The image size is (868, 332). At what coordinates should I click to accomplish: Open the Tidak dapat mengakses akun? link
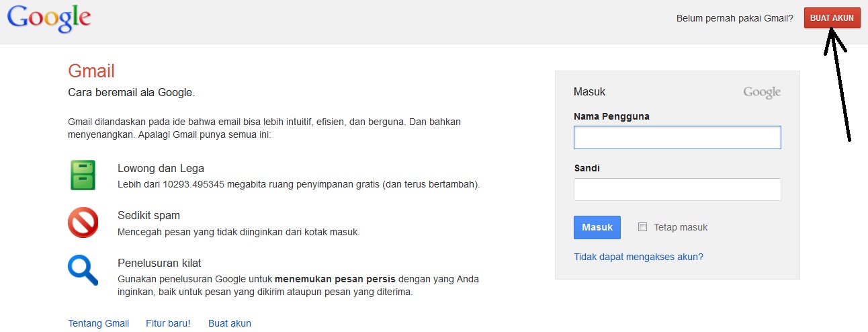(638, 257)
